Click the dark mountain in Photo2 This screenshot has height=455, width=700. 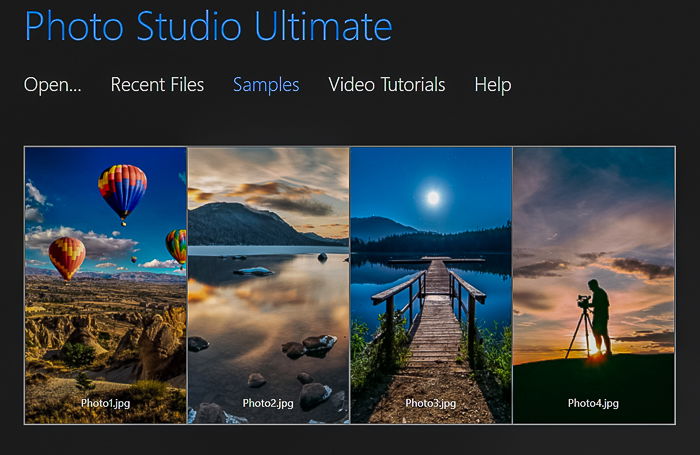[250, 225]
